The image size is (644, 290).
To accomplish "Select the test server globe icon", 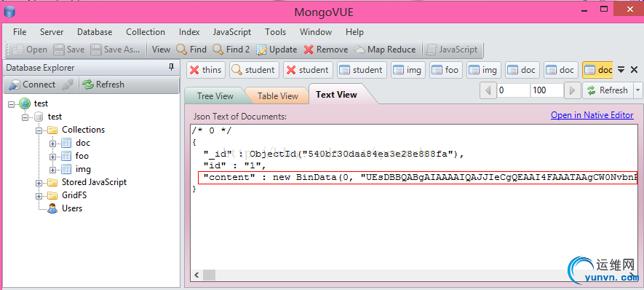I will click(x=24, y=103).
